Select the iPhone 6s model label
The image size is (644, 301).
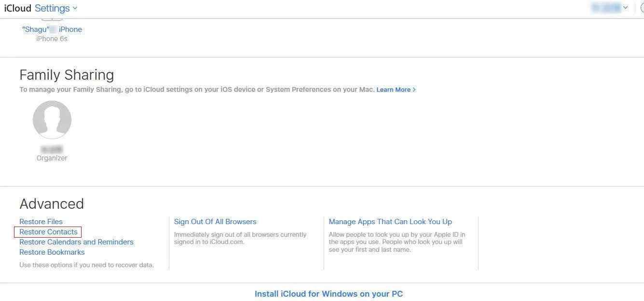(52, 39)
